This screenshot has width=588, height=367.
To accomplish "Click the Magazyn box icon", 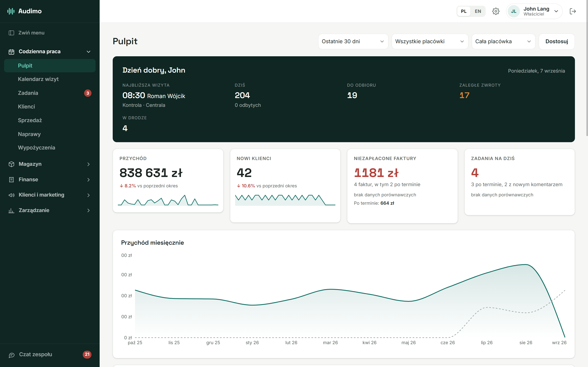I will (x=11, y=164).
